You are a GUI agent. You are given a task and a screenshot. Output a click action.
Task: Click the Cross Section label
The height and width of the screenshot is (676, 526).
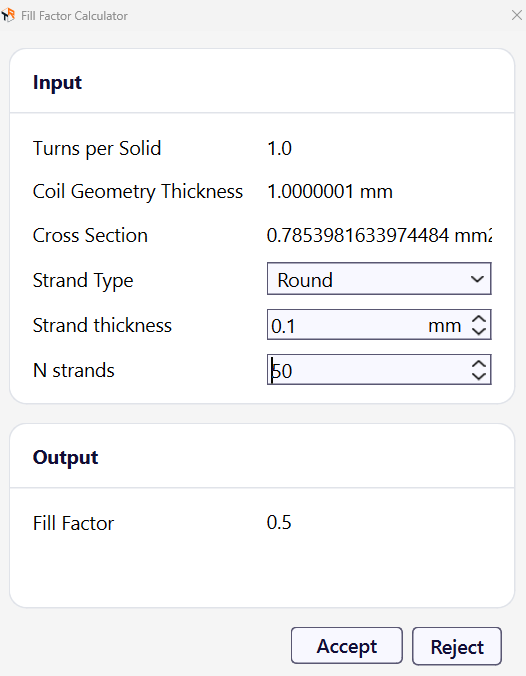tap(90, 235)
